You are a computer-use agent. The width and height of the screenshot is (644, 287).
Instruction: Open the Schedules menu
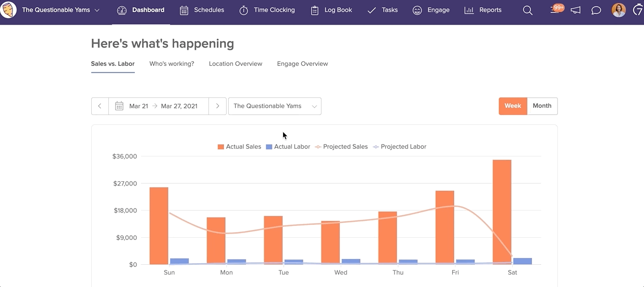[x=202, y=10]
